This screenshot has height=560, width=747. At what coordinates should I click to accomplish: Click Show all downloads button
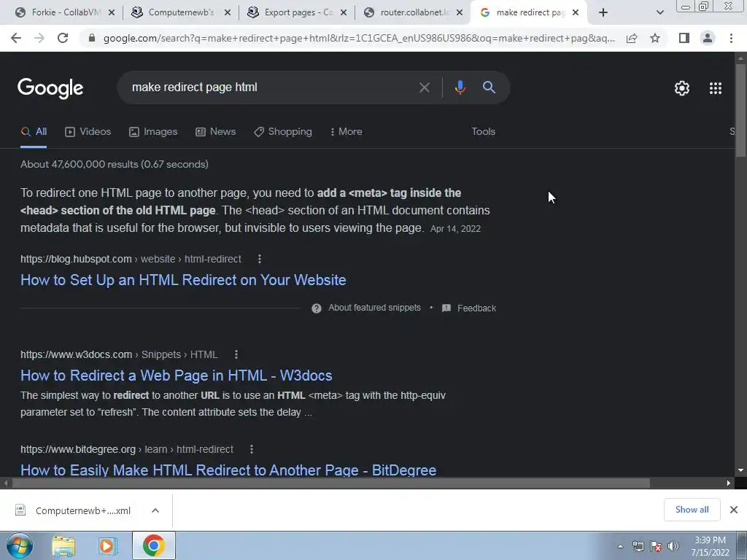point(692,510)
